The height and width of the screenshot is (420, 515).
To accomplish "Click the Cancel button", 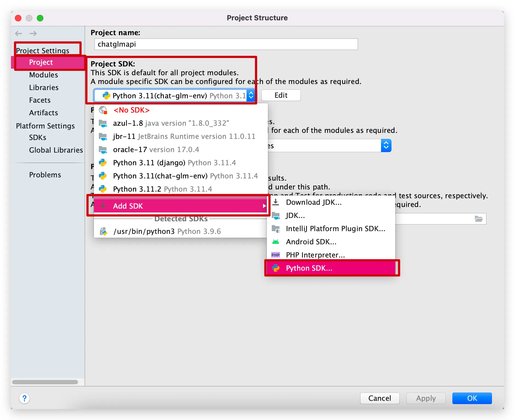I will (x=380, y=398).
